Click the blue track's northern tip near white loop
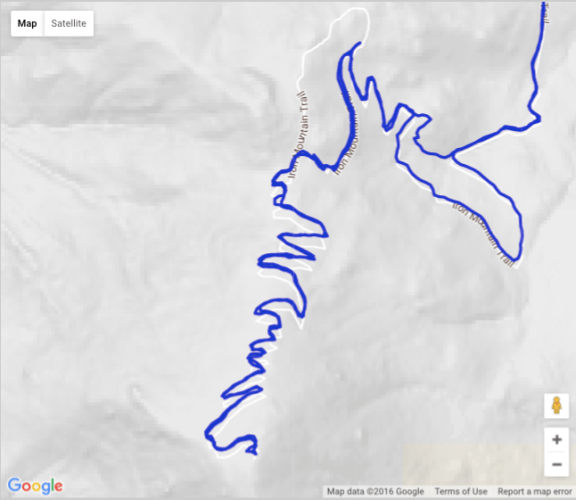The image size is (576, 500). pos(359,43)
